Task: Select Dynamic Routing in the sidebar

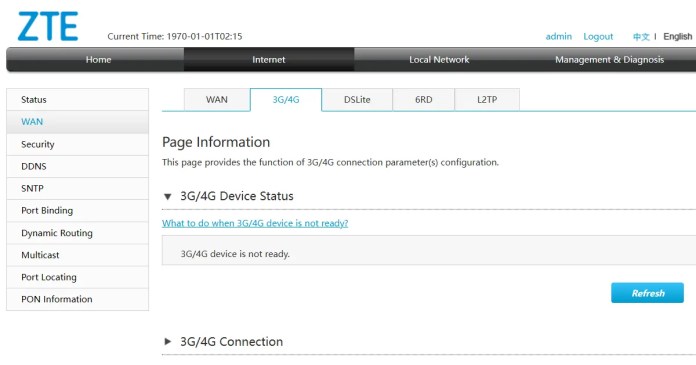Action: pyautogui.click(x=78, y=233)
